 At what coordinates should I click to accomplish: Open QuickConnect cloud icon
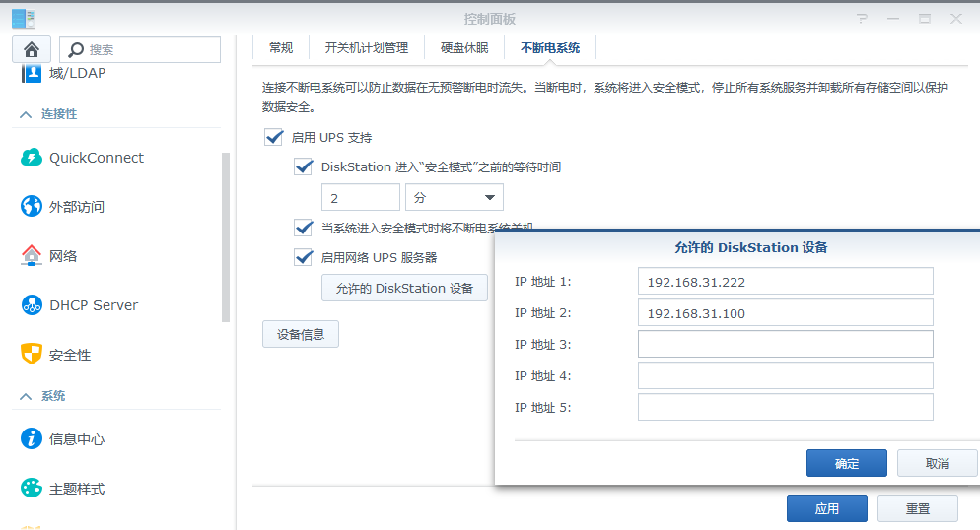click(32, 158)
